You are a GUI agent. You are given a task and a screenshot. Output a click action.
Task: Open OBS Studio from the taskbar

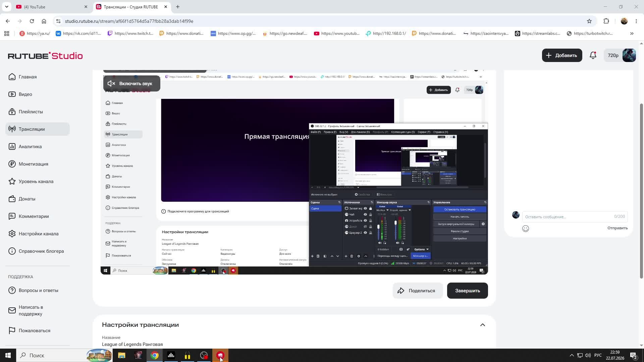coord(204,355)
